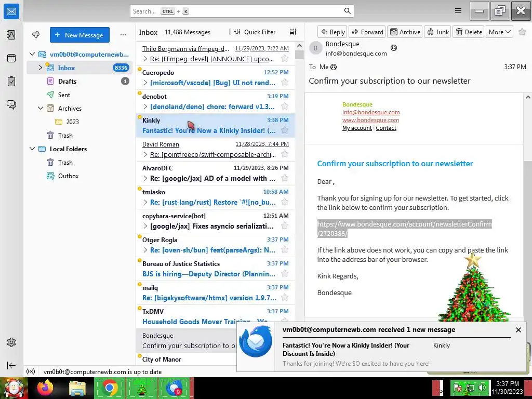
Task: Open the Address Book space
Action: (x=11, y=35)
